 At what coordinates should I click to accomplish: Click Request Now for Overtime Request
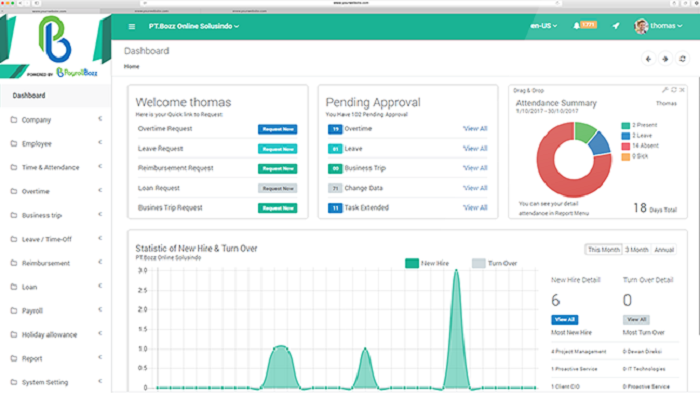click(x=278, y=129)
